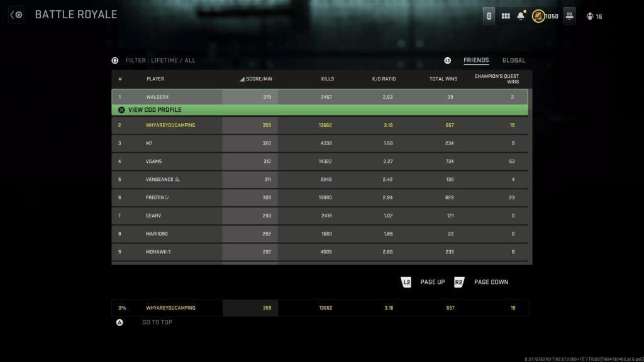Select player VSAM5 row

click(319, 162)
